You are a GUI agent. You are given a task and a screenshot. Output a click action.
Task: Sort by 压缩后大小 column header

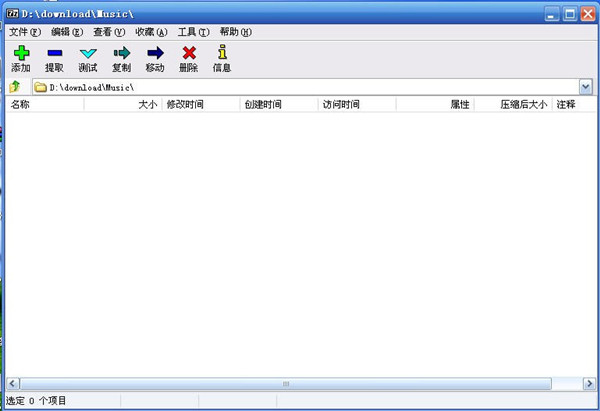point(513,104)
